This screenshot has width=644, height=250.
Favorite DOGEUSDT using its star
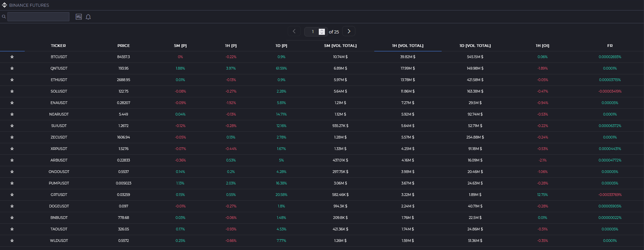tap(12, 206)
